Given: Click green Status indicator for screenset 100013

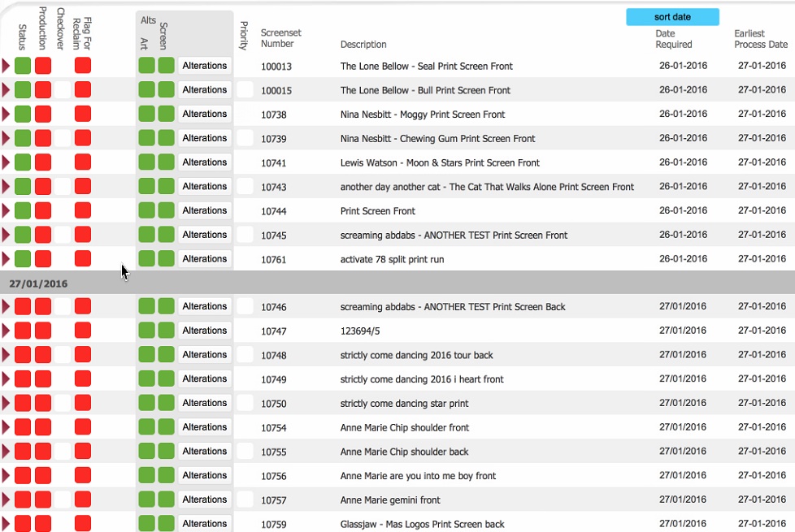Looking at the screenshot, I should coord(23,66).
